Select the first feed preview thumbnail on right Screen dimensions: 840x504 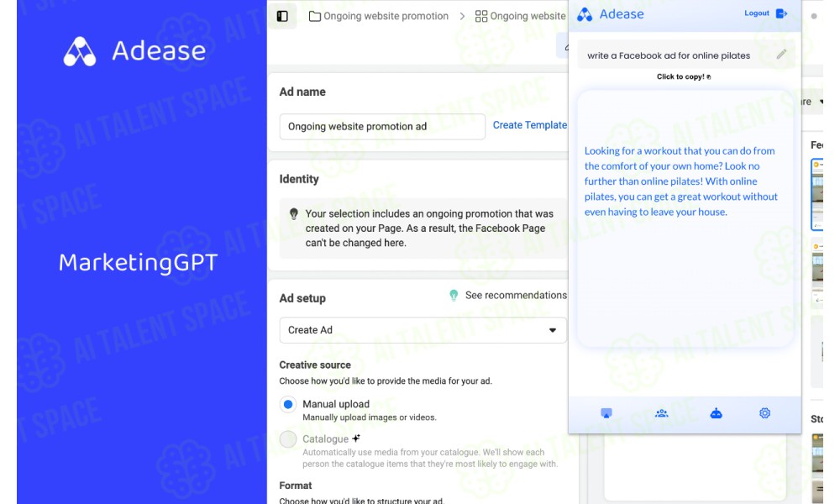[x=817, y=194]
